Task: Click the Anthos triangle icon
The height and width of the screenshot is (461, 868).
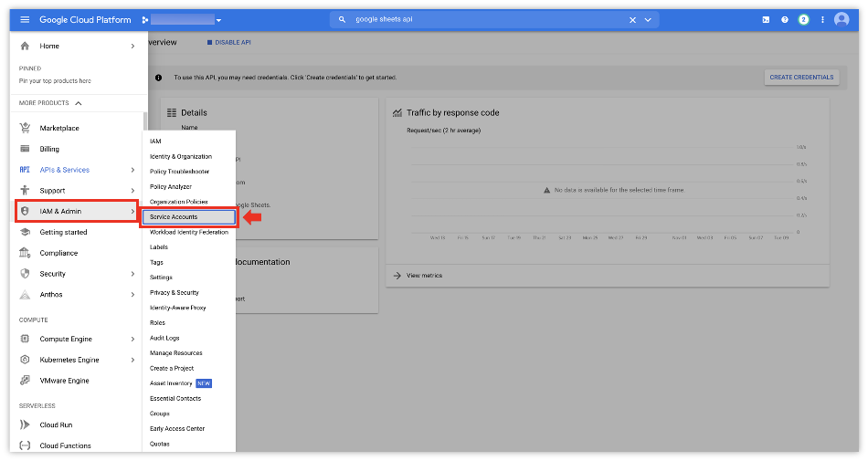Action: pyautogui.click(x=25, y=295)
